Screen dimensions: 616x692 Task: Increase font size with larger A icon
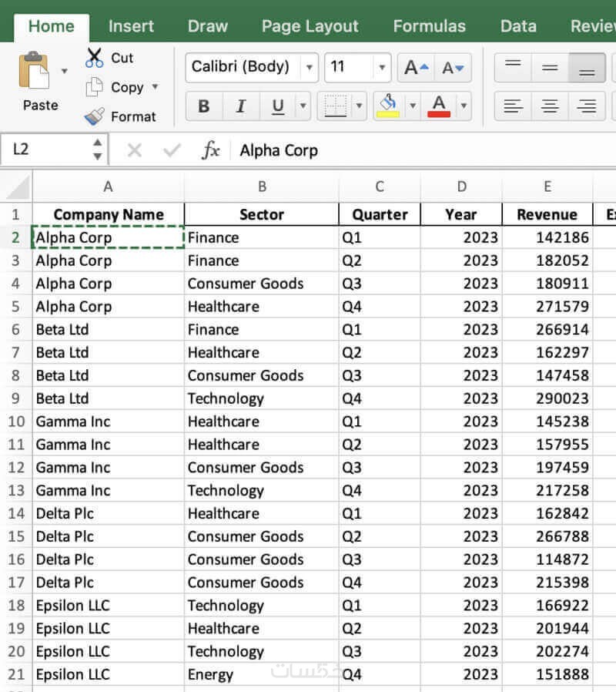416,68
